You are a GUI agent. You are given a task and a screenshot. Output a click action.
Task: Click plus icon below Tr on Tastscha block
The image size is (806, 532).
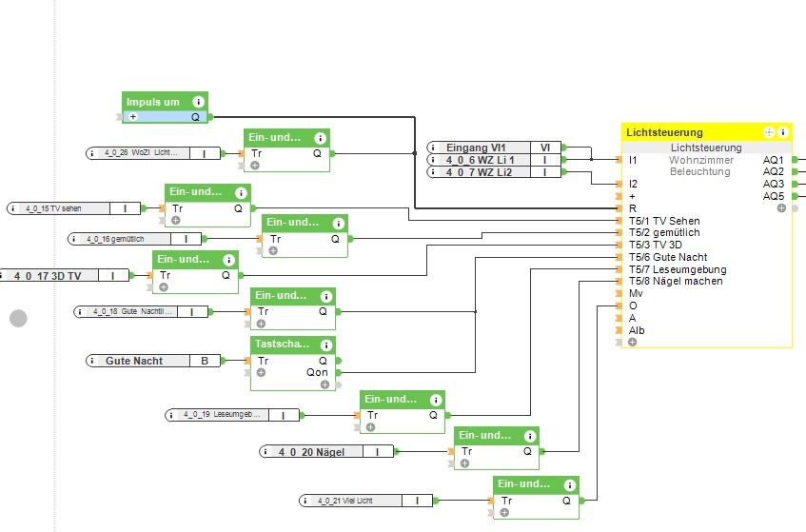(261, 372)
